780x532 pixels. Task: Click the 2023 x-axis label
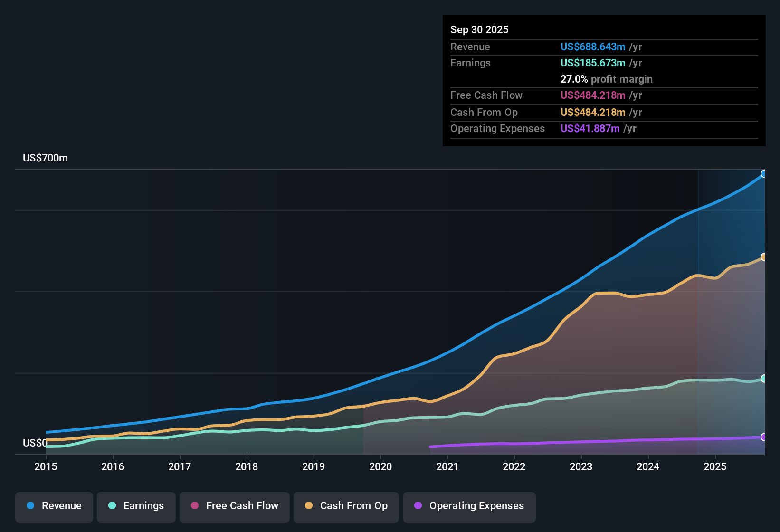[x=581, y=466]
